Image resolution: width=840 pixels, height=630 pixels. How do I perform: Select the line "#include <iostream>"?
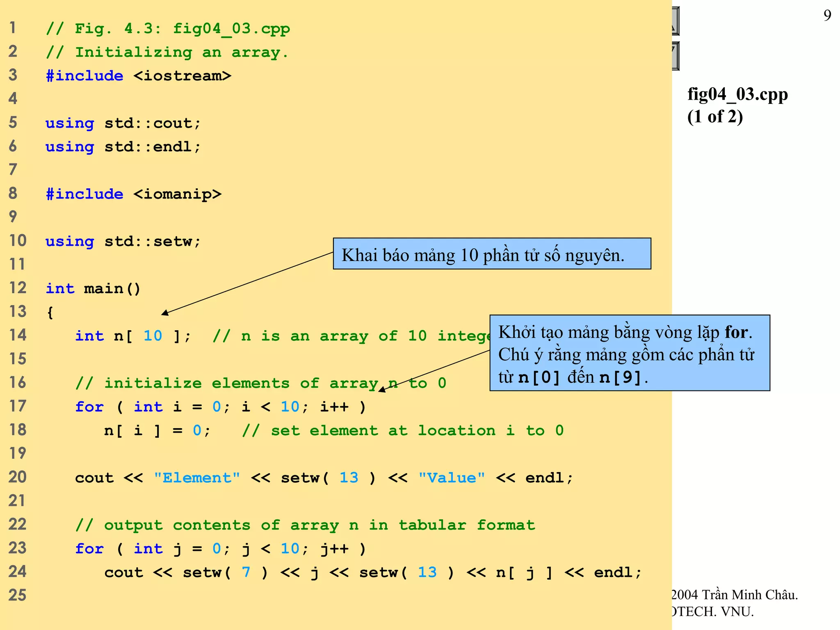[x=139, y=76]
